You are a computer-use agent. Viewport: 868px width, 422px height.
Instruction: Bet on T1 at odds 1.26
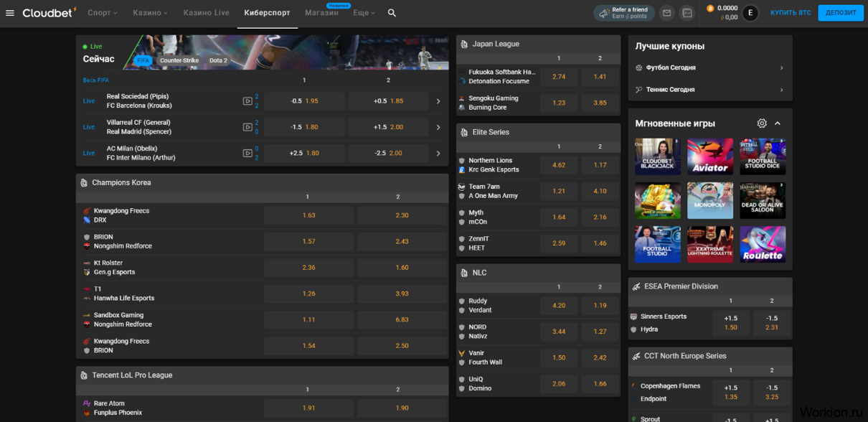click(308, 294)
